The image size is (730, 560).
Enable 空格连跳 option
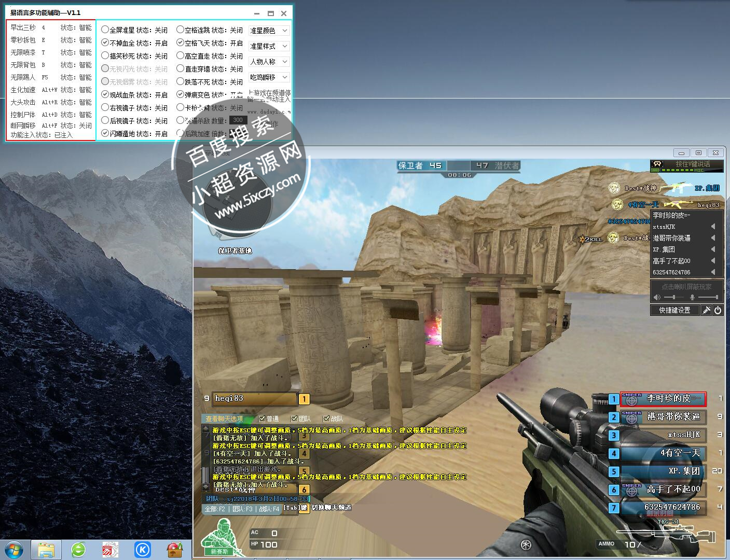(x=180, y=30)
